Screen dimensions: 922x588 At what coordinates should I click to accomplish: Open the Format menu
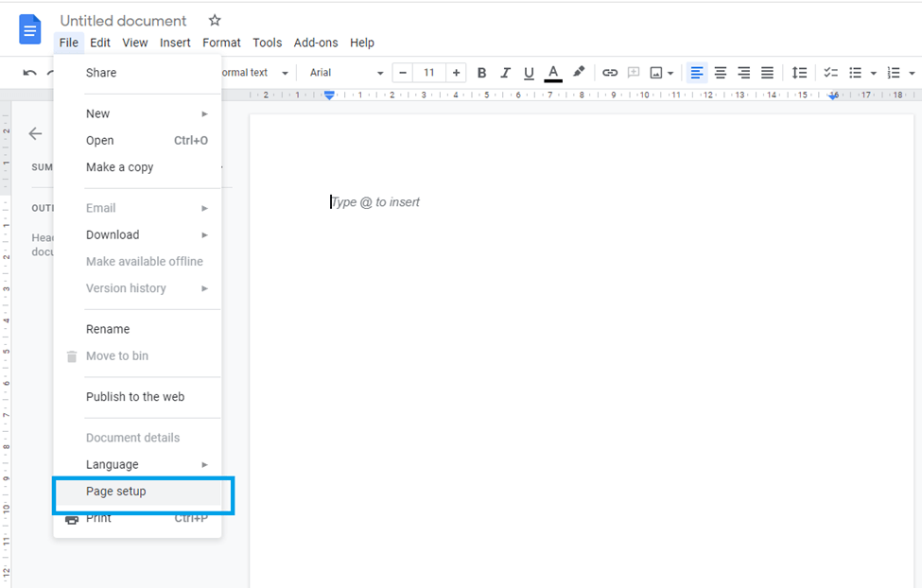click(x=221, y=43)
